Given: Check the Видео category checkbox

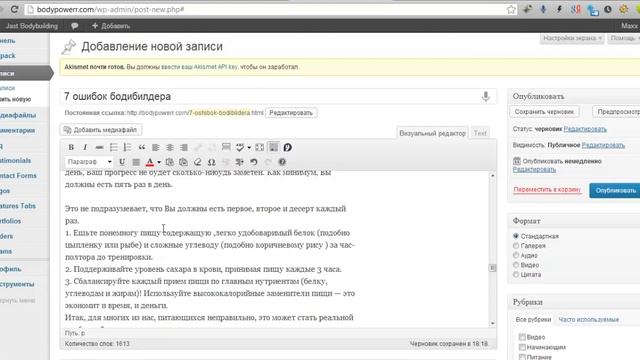Looking at the screenshot, I should coord(522,337).
